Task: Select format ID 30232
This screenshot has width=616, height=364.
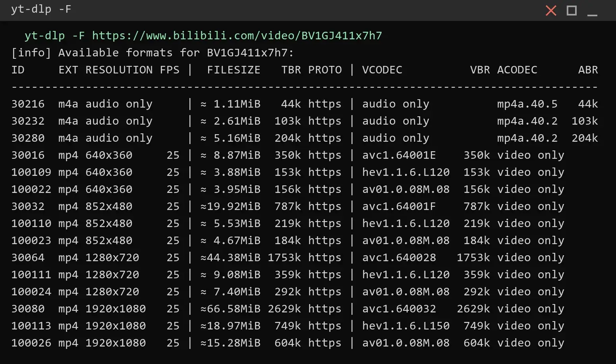Action: [28, 121]
